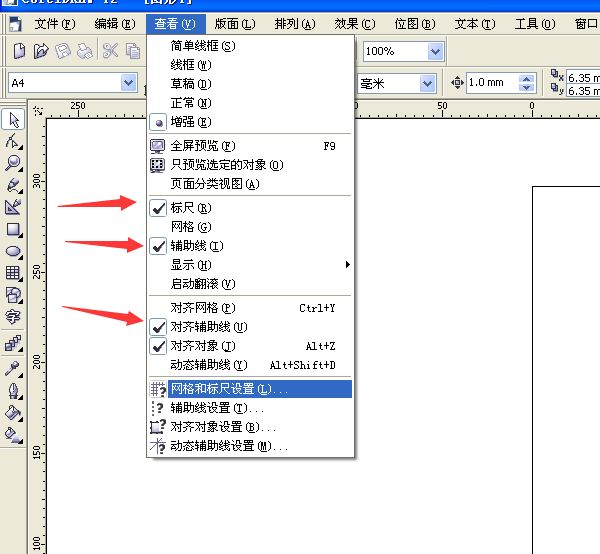Select the Text (字) tool
The image size is (600, 554).
(13, 317)
